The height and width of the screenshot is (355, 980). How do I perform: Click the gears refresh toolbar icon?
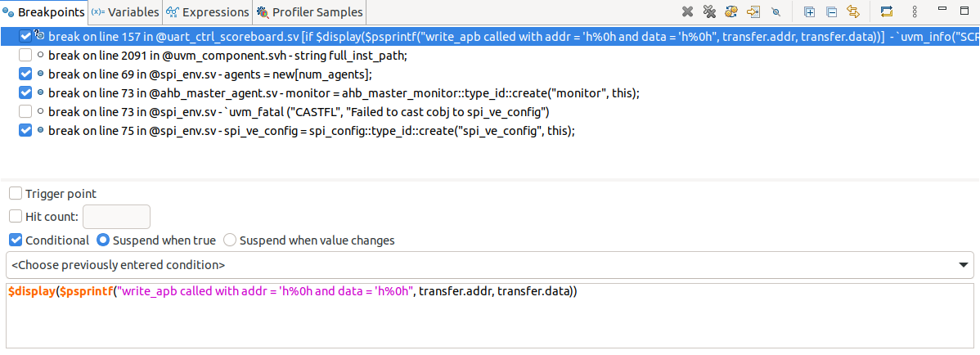(x=731, y=11)
